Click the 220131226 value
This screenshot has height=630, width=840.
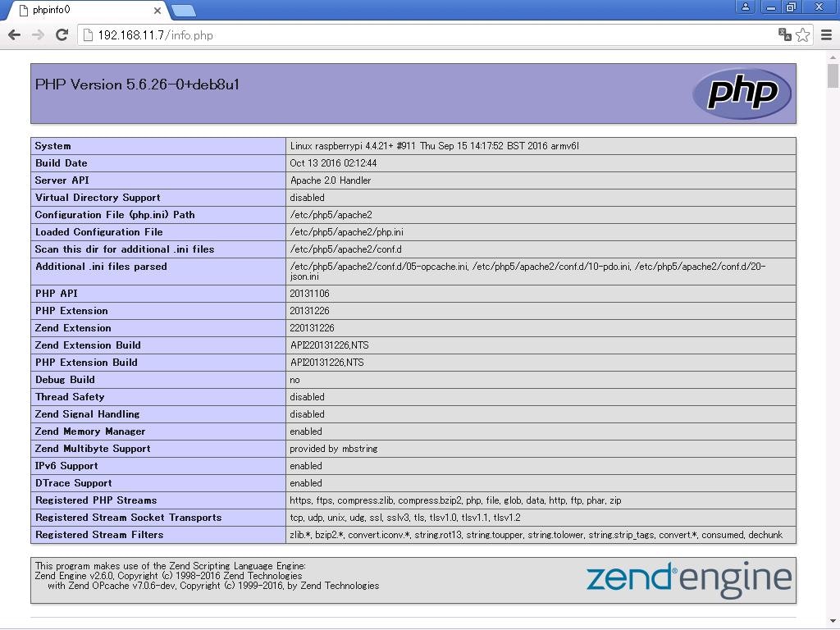click(312, 328)
